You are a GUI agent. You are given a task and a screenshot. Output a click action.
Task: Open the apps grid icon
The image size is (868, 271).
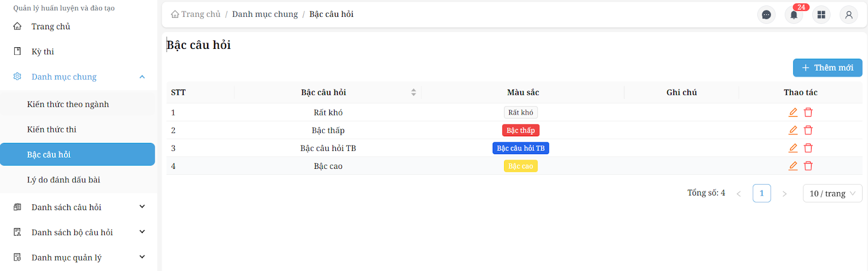[821, 15]
